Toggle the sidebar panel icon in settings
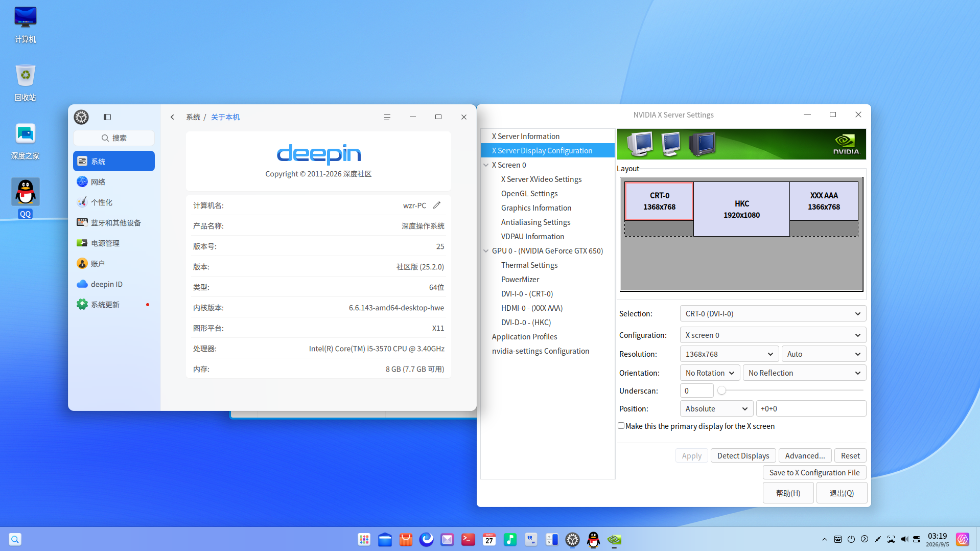This screenshot has width=980, height=551. pos(107,117)
